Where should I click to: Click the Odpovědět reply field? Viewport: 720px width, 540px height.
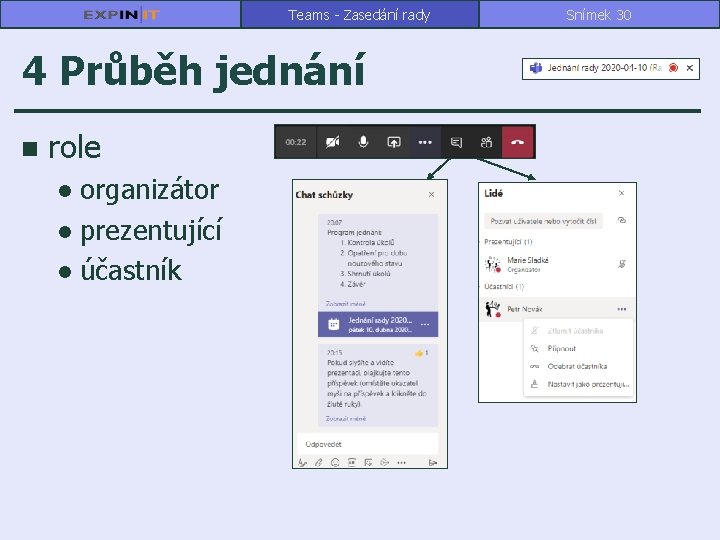tap(367, 444)
